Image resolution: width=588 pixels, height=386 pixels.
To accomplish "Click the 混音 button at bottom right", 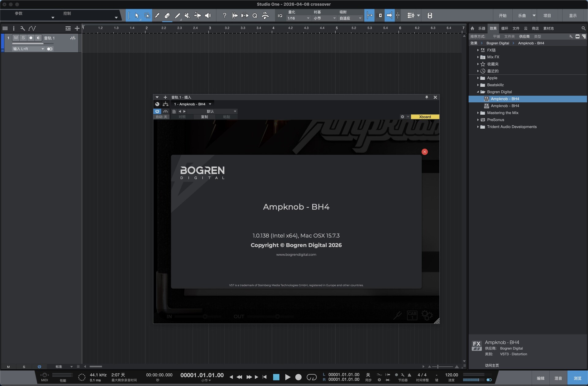I will (558, 378).
